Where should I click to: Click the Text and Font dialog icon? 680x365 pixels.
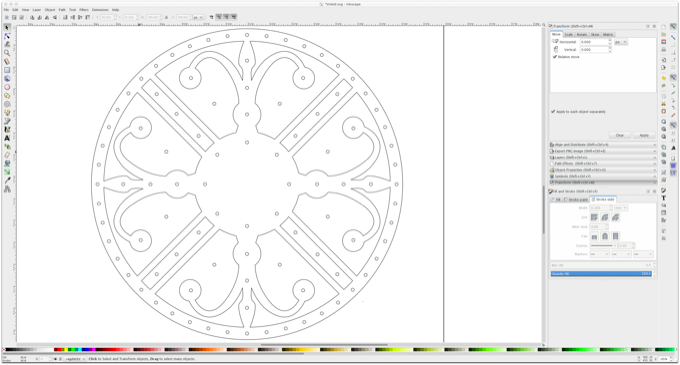pos(664,198)
